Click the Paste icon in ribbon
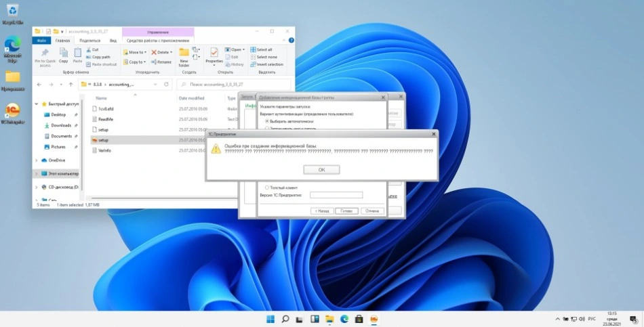Screen dimensions: 644x327 tap(78, 54)
